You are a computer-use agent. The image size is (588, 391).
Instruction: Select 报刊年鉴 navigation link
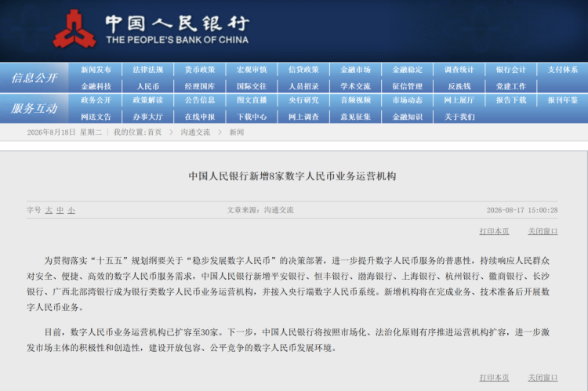click(x=563, y=100)
